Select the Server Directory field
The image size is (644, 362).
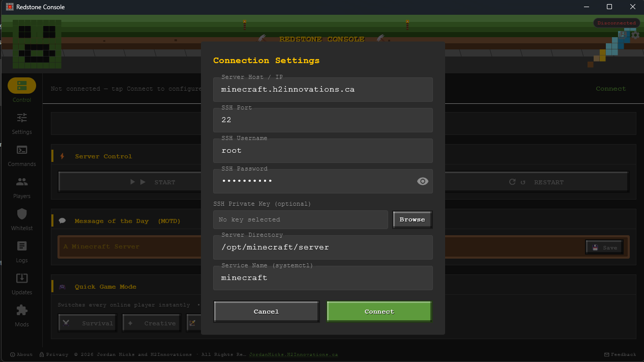click(323, 247)
